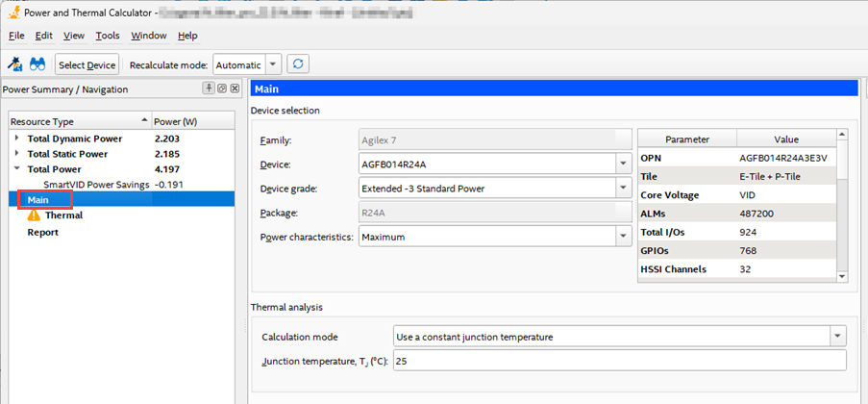The width and height of the screenshot is (868, 404).
Task: Click the Package field
Action: 495,213
